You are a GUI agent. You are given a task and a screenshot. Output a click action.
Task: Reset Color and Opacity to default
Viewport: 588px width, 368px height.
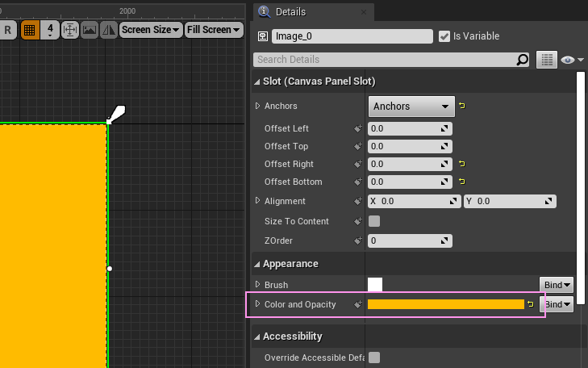pyautogui.click(x=531, y=304)
